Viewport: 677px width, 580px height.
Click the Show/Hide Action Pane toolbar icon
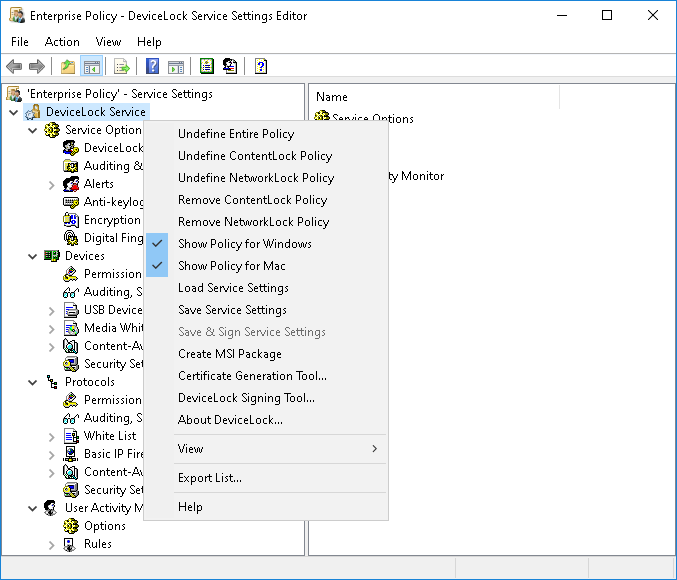(176, 67)
